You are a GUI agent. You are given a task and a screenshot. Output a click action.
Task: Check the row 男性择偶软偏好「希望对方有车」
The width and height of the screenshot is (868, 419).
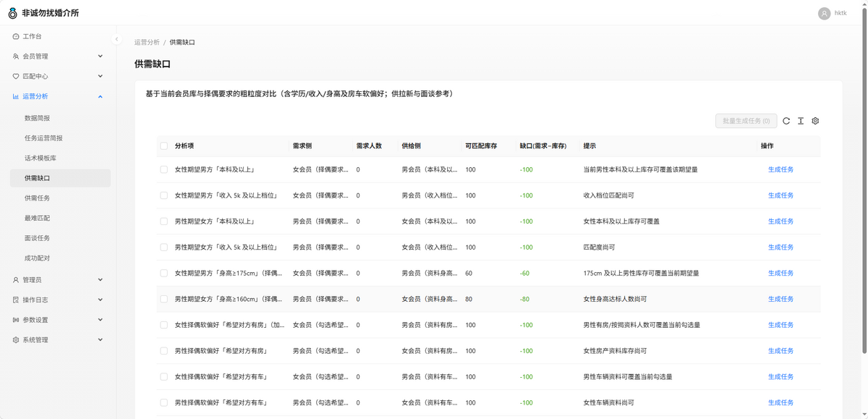163,403
